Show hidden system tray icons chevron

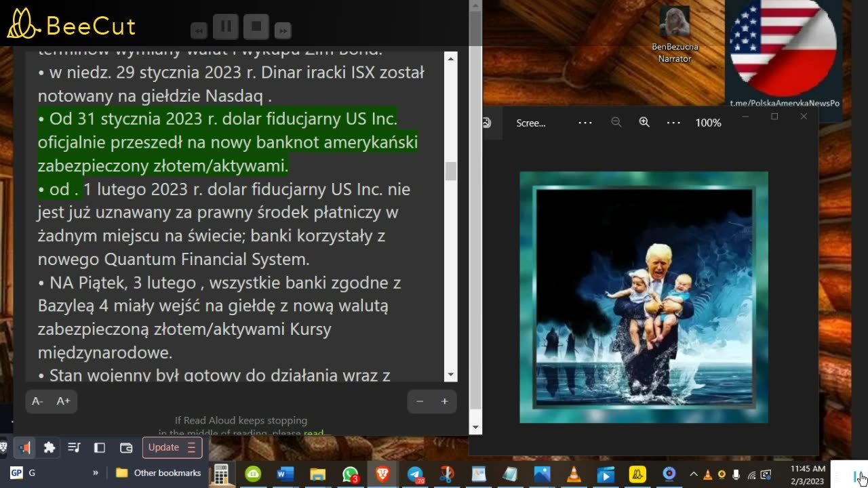coord(694,474)
